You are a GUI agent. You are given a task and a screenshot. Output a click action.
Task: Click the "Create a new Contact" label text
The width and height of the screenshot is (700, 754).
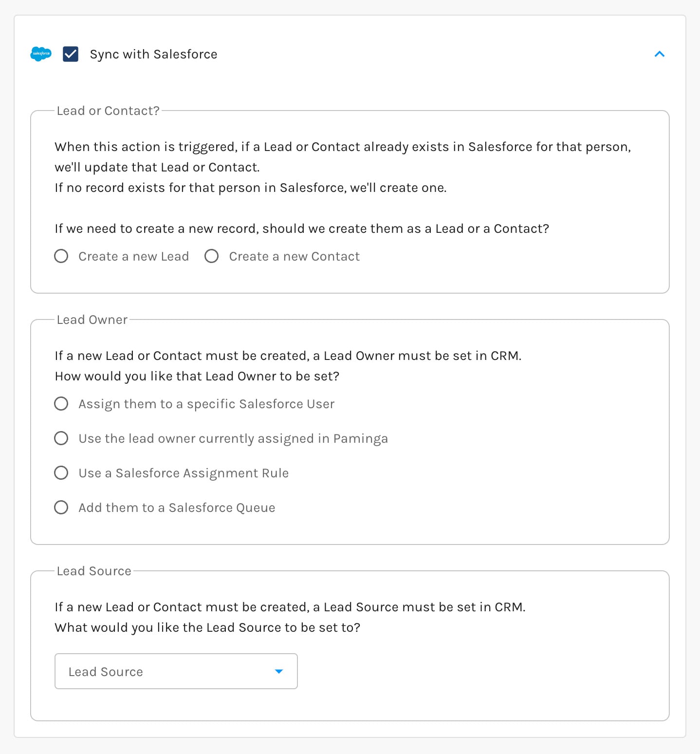point(295,257)
